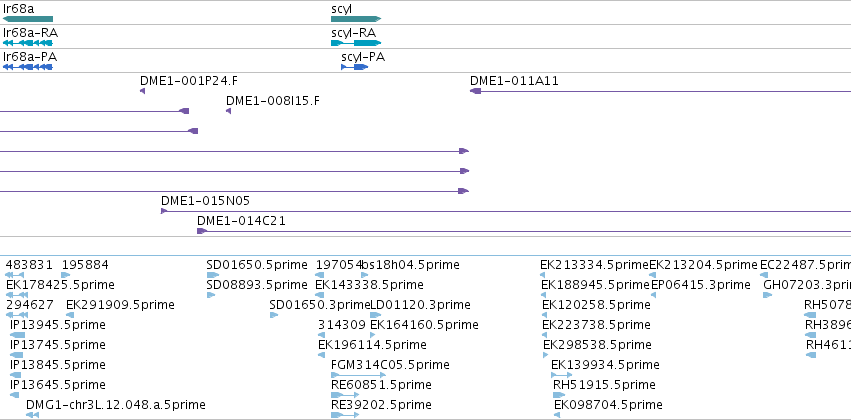Click the LD01120.3prime EST label
The height and width of the screenshot is (420, 851).
tap(420, 305)
